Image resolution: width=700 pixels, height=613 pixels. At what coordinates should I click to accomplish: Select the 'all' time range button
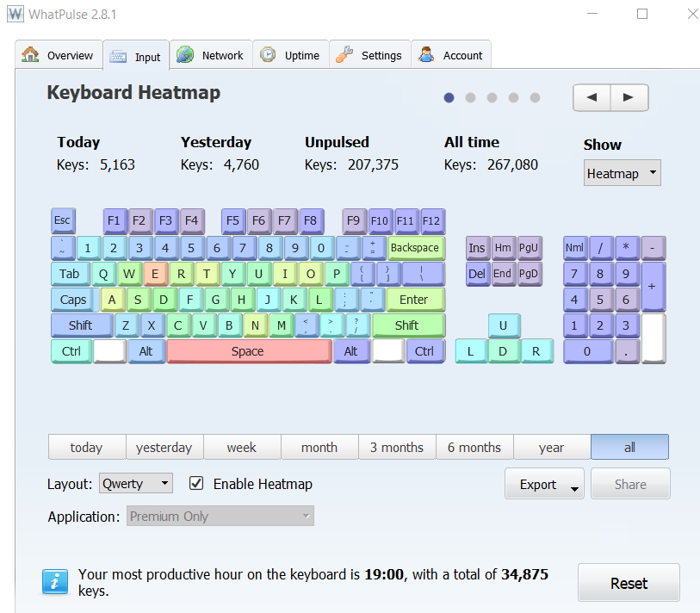pos(629,447)
